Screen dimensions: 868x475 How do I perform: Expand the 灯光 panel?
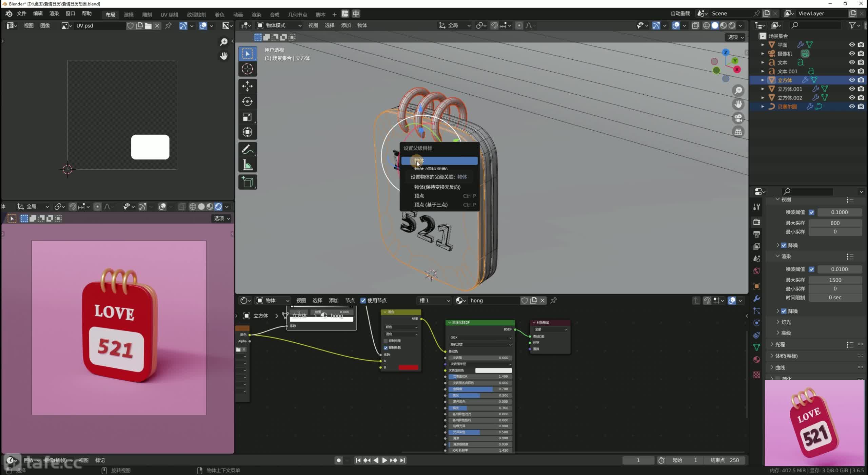click(x=786, y=322)
